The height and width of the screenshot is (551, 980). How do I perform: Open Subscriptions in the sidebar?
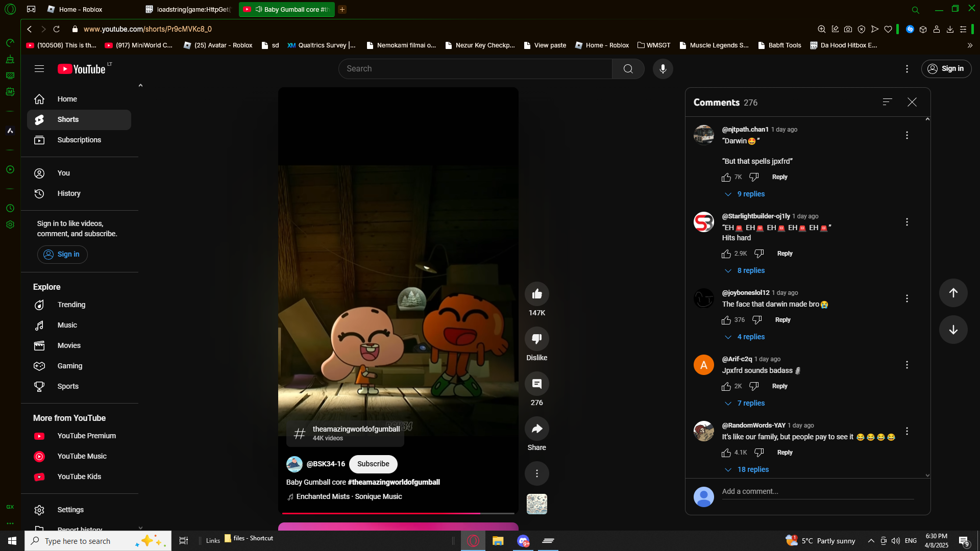[79, 140]
